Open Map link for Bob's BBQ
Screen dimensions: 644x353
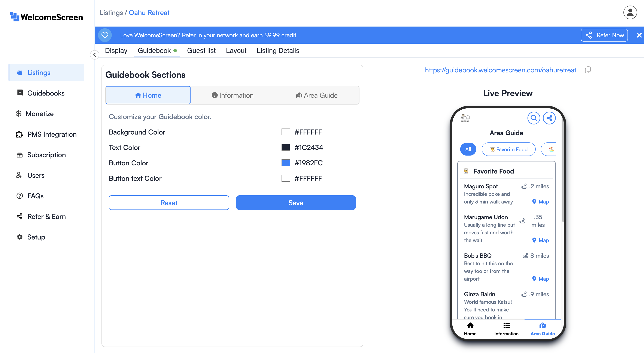[540, 279]
